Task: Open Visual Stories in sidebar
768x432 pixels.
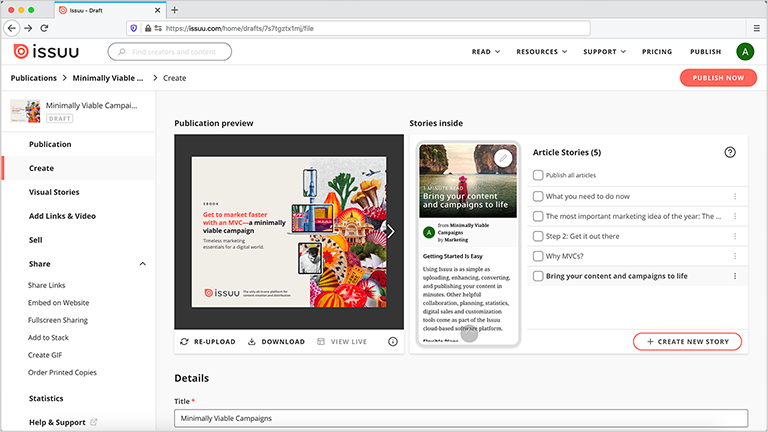Action: [x=54, y=192]
